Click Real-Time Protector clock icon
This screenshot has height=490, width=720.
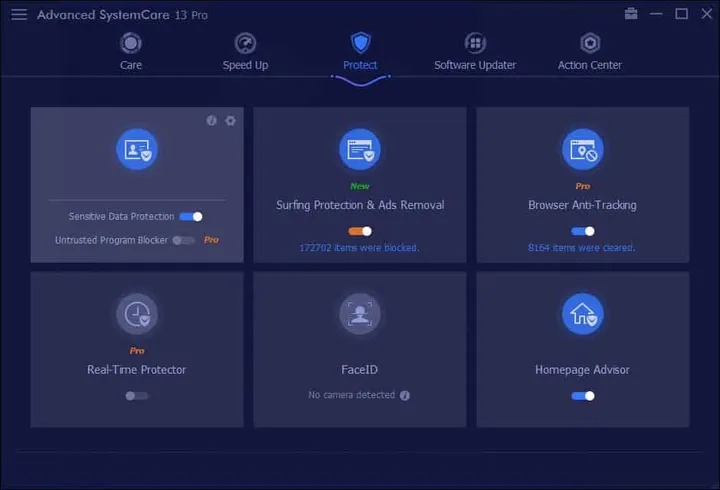[x=137, y=314]
